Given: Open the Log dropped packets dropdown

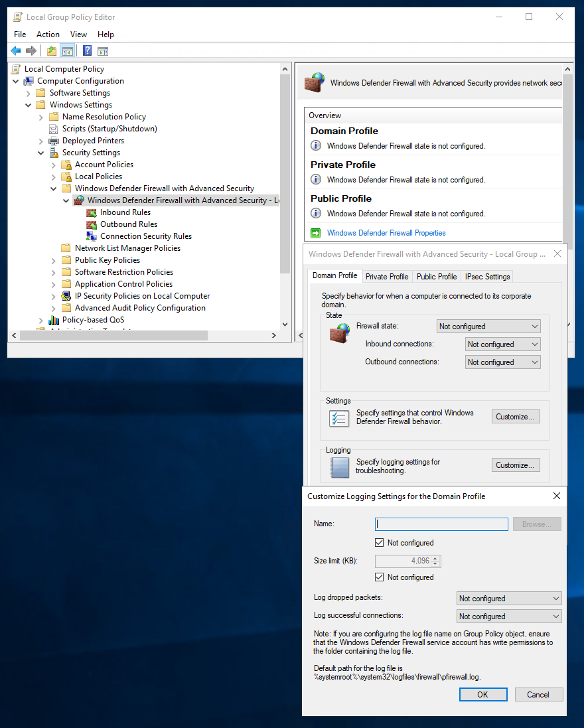Looking at the screenshot, I should (509, 599).
